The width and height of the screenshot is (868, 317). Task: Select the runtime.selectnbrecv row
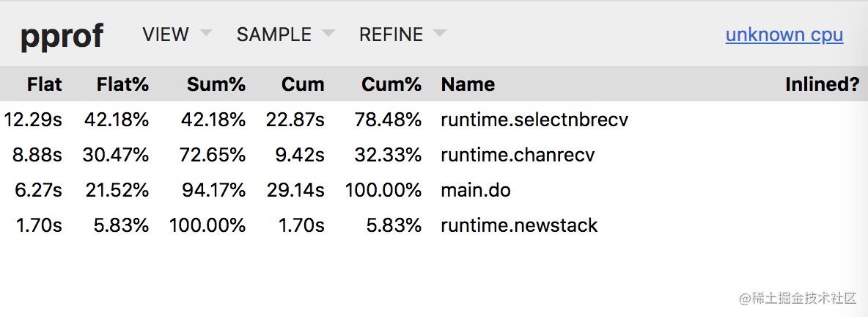point(434,119)
